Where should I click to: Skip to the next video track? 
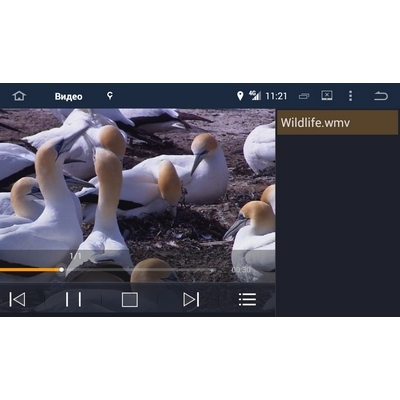[x=191, y=299]
